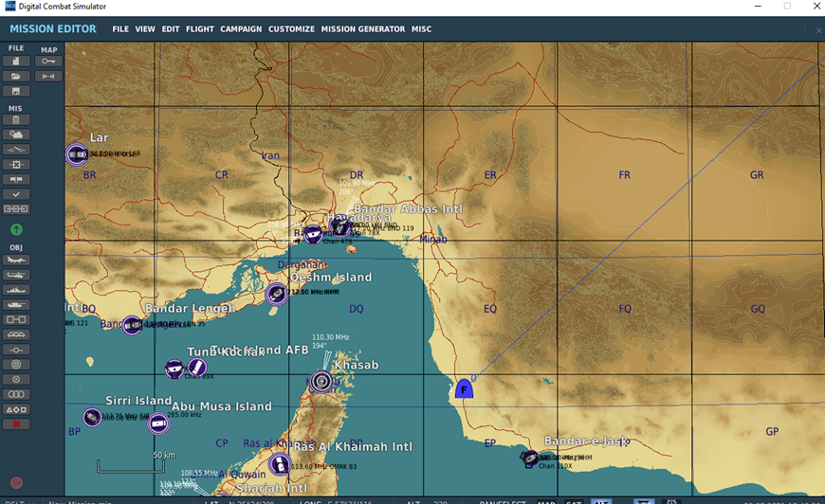The width and height of the screenshot is (825, 504).
Task: Select the Bandar-e-Jask airbase icon
Action: pos(530,459)
